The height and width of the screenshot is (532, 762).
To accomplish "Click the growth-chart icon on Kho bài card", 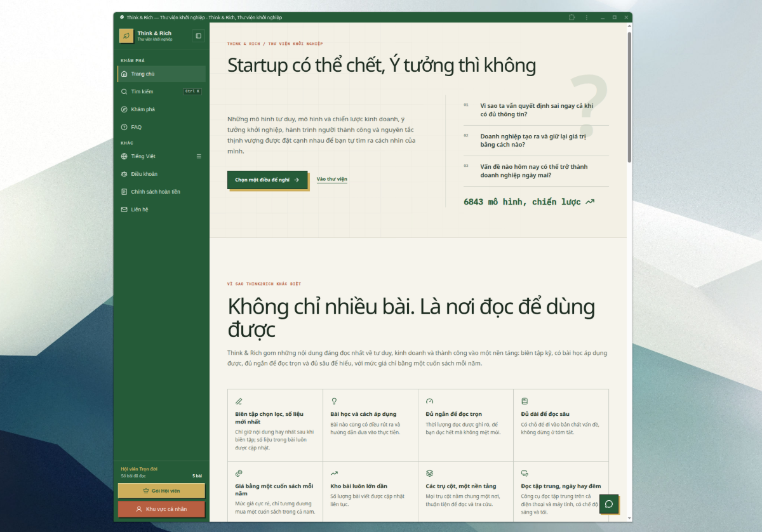I will pos(334,473).
